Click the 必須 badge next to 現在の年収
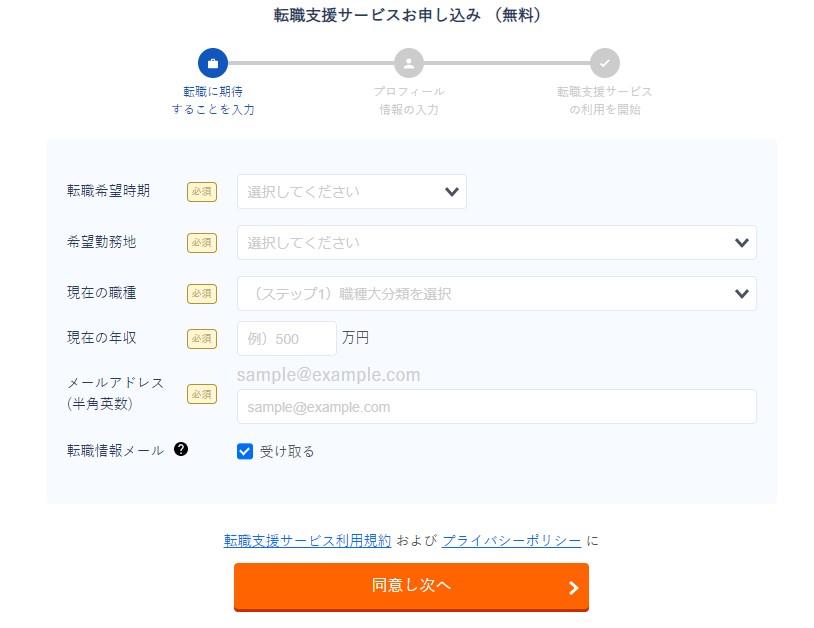This screenshot has height=628, width=814. click(202, 338)
